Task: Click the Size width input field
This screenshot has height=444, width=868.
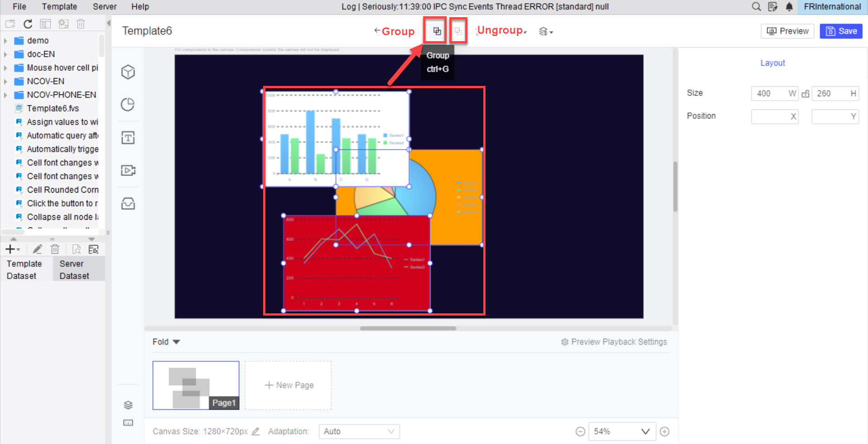Action: [774, 94]
